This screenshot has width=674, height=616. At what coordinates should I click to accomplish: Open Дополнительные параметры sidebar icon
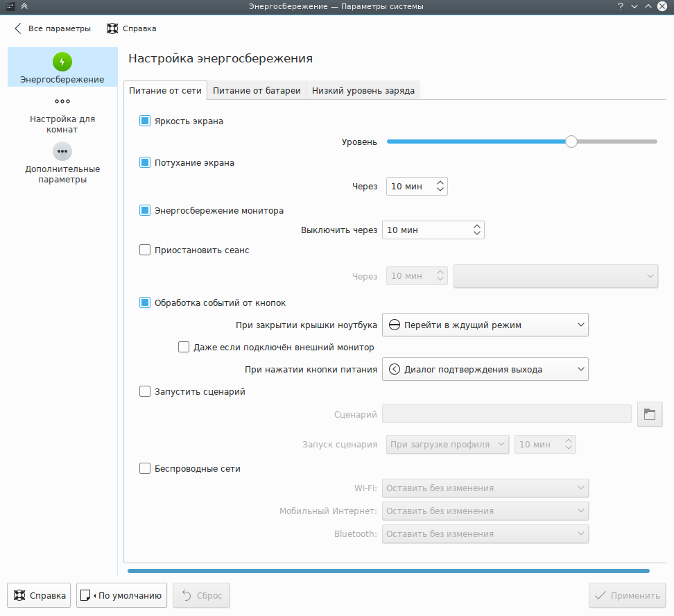[x=62, y=151]
